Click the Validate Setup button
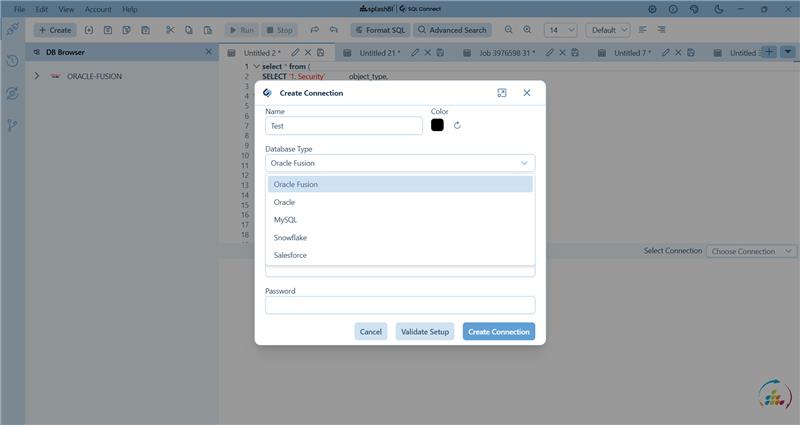 (x=425, y=331)
